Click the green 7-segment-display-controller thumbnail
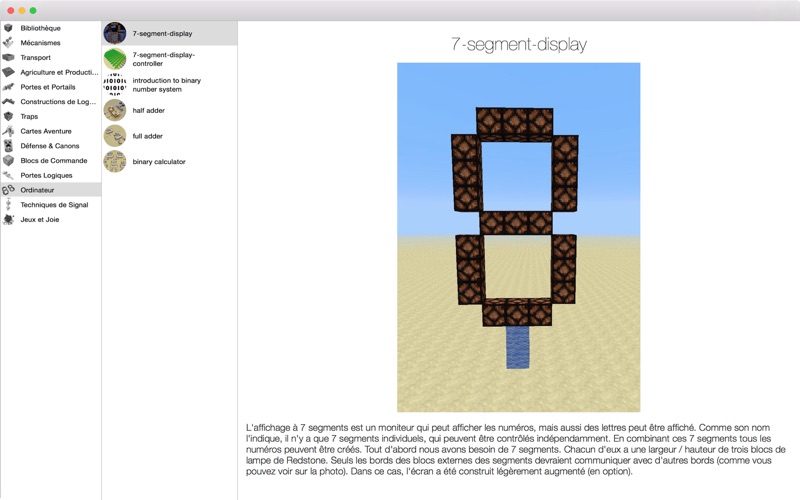Viewport: 800px width, 500px height. [x=115, y=59]
